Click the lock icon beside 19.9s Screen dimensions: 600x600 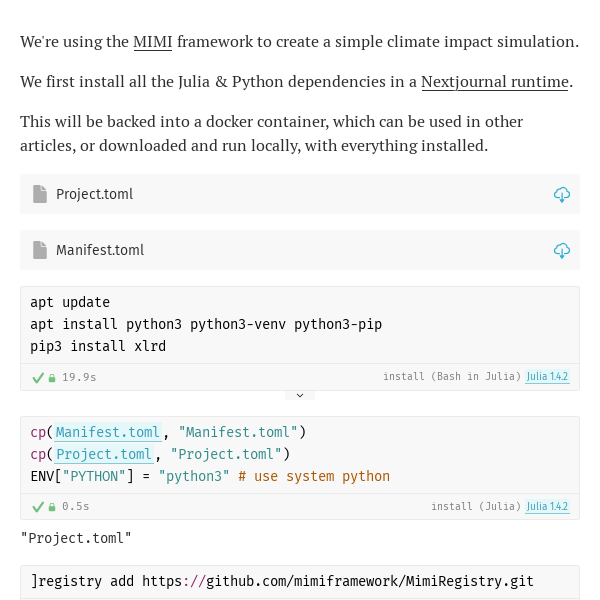point(52,378)
